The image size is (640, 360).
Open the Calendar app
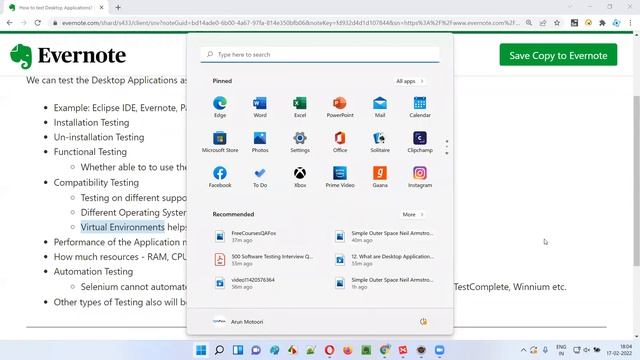(420, 107)
